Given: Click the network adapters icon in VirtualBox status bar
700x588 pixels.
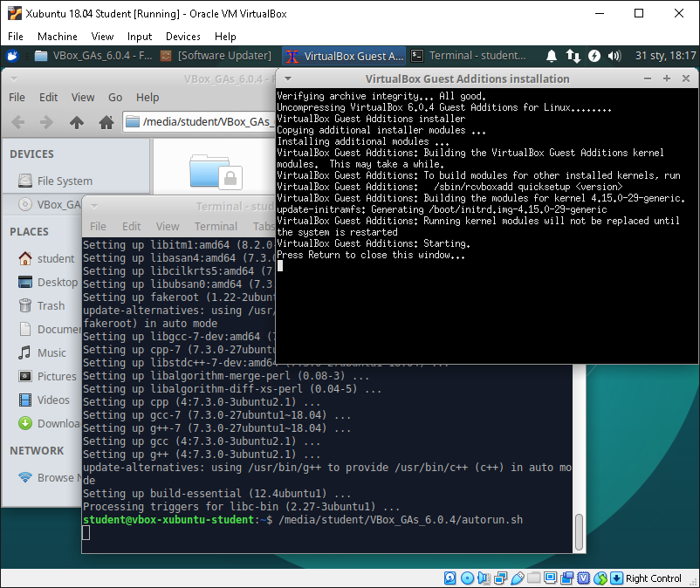Looking at the screenshot, I should click(500, 578).
